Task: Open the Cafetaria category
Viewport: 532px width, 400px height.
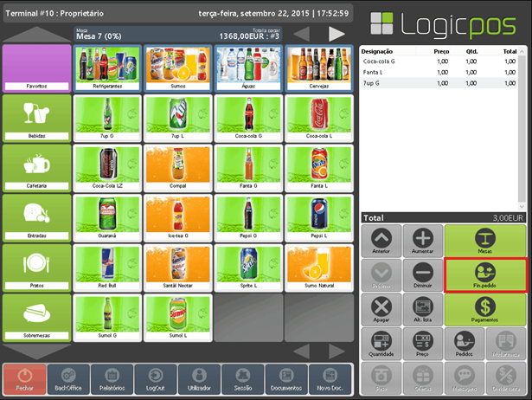Action: click(x=36, y=167)
